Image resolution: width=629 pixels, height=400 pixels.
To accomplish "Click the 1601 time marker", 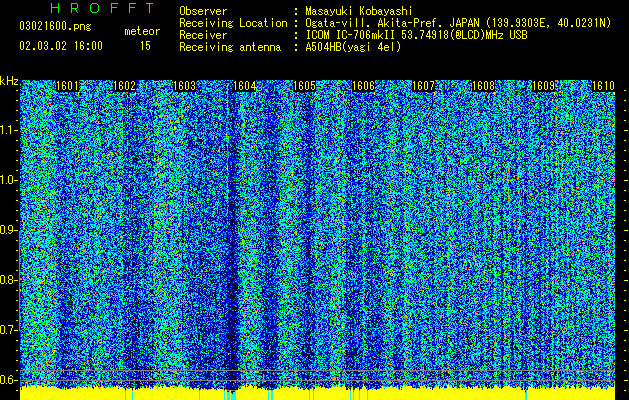I will pos(67,86).
